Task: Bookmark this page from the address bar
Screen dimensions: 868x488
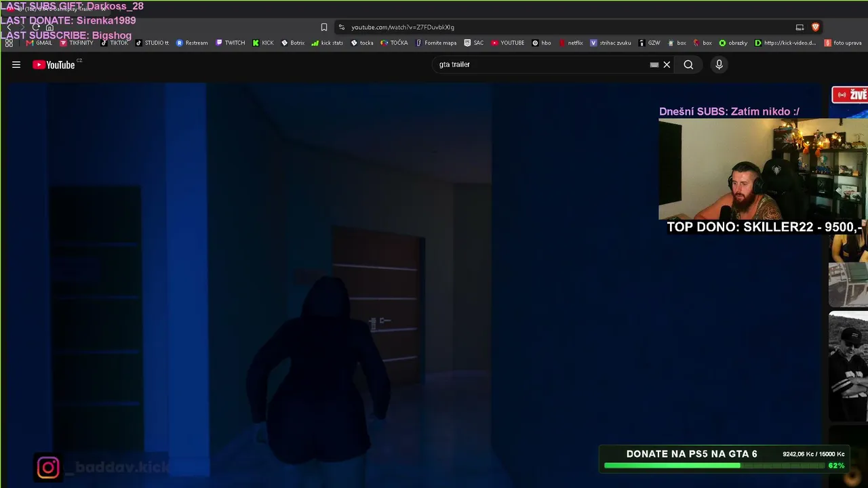Action: pos(324,27)
